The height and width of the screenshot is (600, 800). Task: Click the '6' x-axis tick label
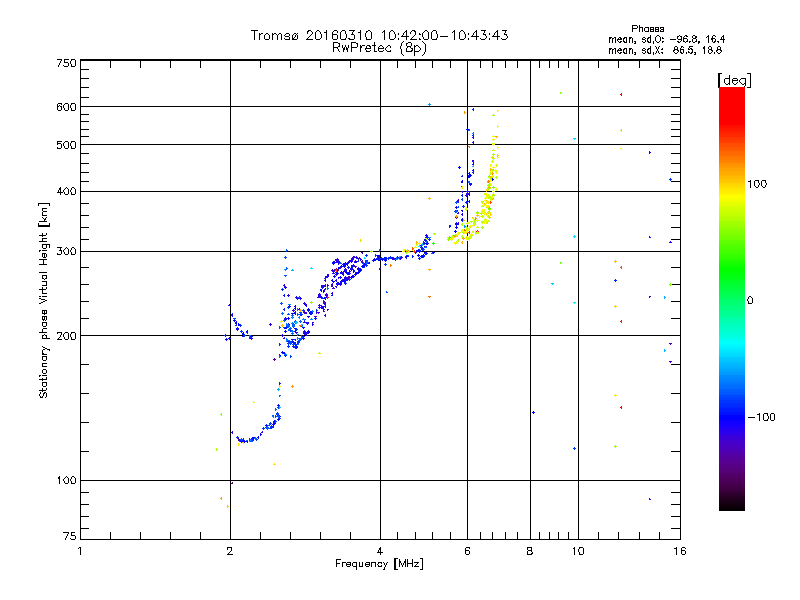[x=467, y=551]
